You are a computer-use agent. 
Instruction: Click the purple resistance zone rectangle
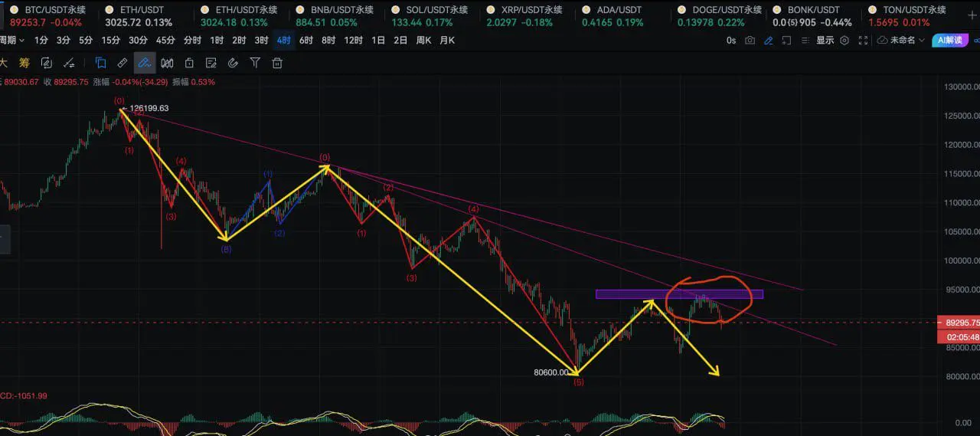click(x=679, y=294)
